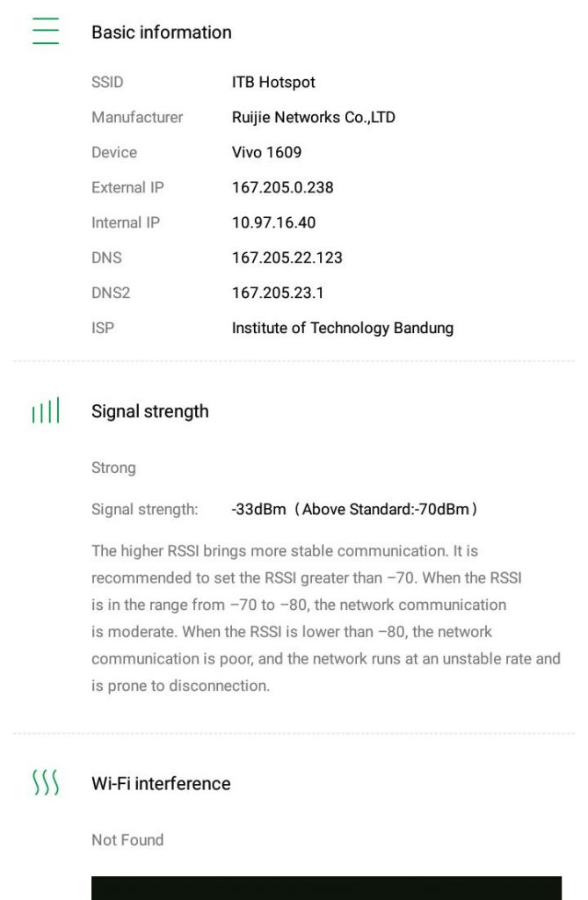Viewport: 588px width, 900px height.
Task: Select the DNS2 address 167.205.23.1
Action: pos(278,293)
